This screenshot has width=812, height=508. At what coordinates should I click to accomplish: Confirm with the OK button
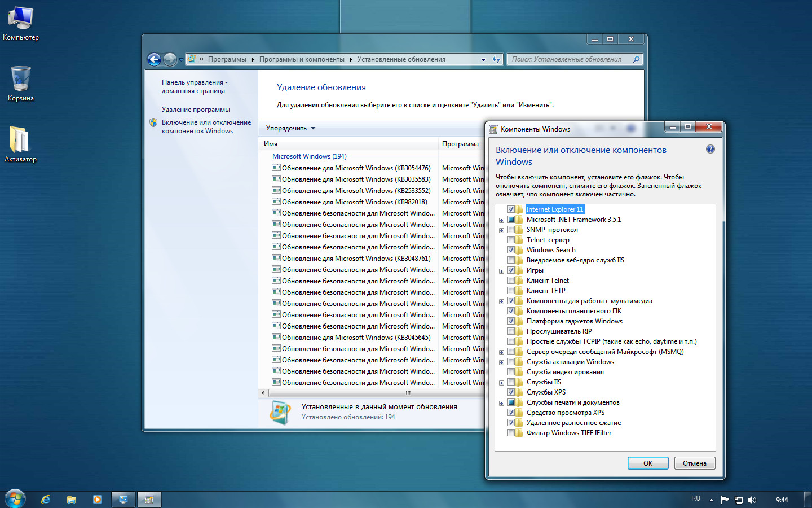[x=648, y=463]
